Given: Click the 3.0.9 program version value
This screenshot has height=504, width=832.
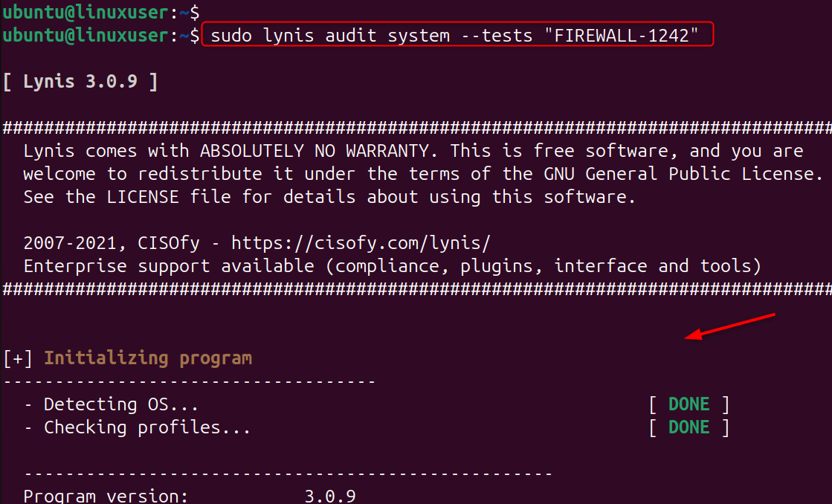Looking at the screenshot, I should tap(330, 495).
